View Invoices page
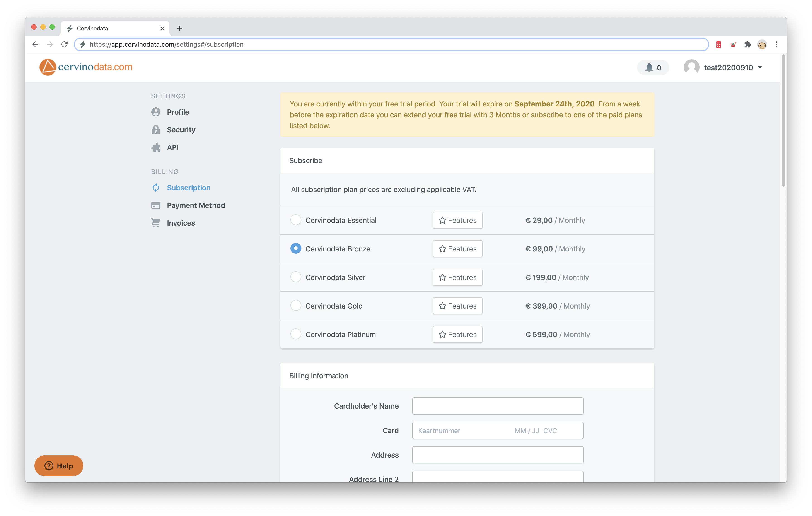812x516 pixels. pyautogui.click(x=181, y=223)
